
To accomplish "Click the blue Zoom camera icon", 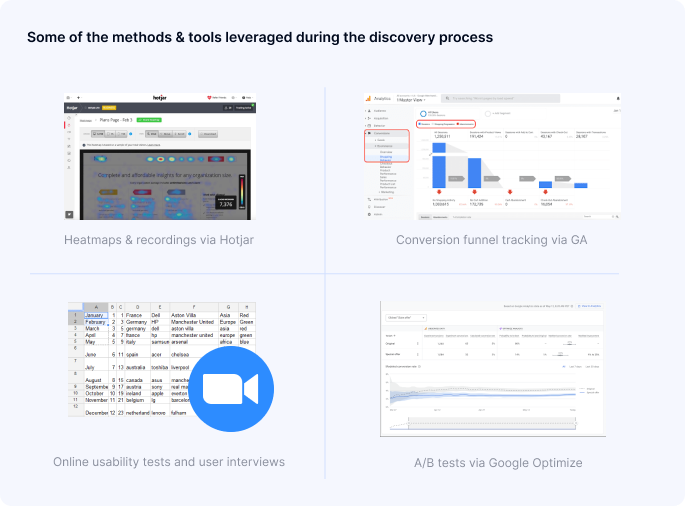I will click(x=231, y=389).
